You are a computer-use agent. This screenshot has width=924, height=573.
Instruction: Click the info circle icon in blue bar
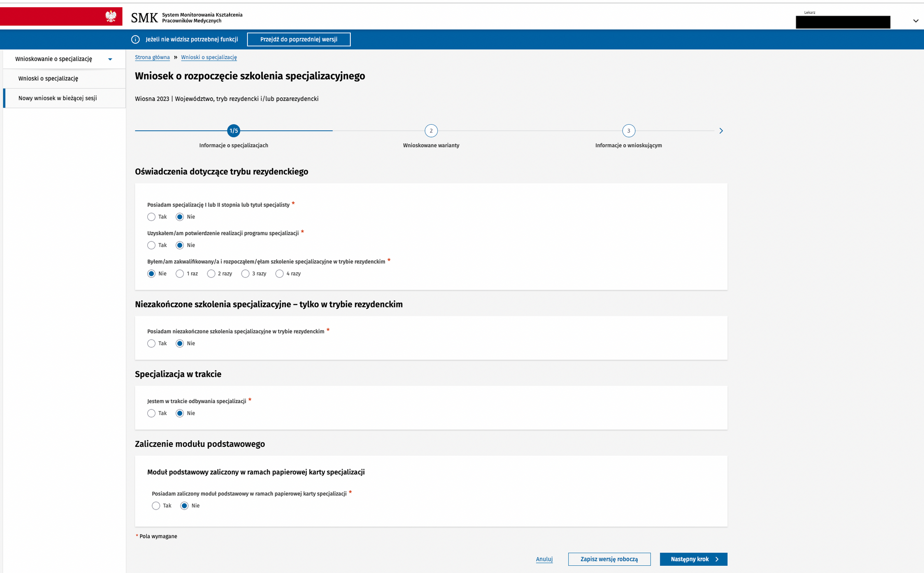136,39
